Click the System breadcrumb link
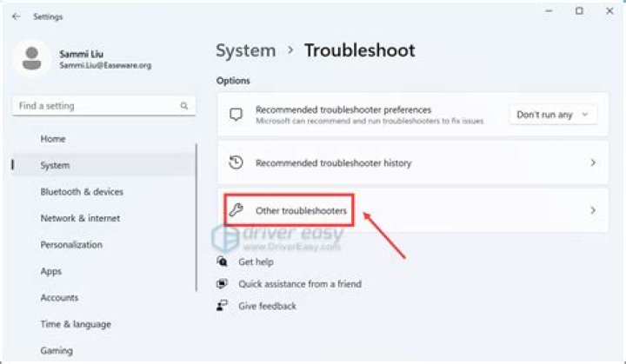The width and height of the screenshot is (626, 364). coord(245,50)
